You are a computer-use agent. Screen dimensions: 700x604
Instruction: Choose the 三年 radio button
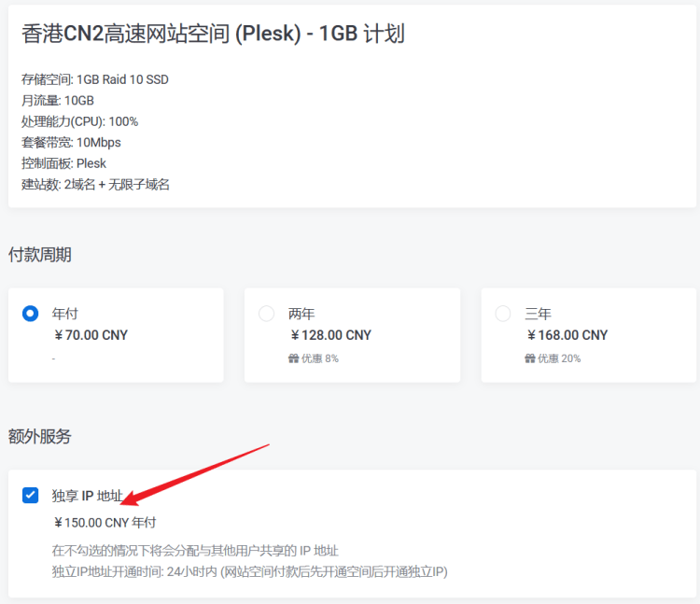tap(503, 314)
